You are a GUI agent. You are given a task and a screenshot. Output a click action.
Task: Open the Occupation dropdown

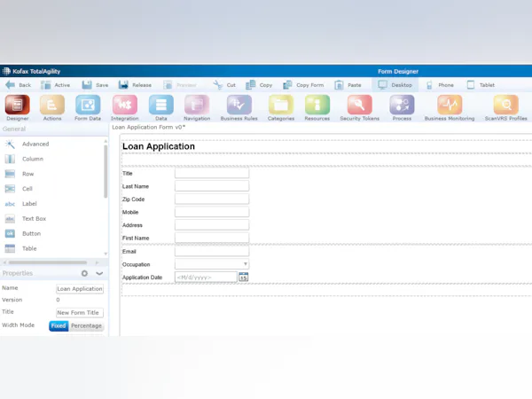point(212,264)
